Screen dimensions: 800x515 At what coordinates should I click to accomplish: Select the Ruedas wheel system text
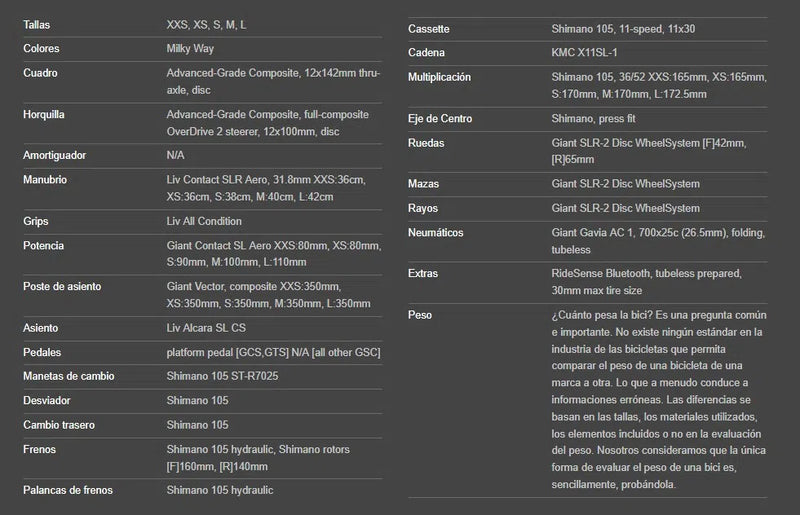click(x=648, y=151)
